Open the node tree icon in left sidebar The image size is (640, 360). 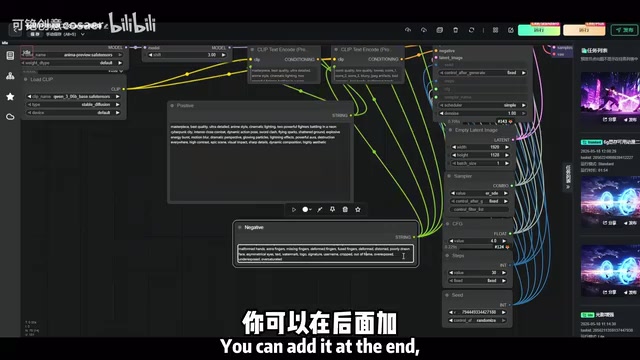click(10, 76)
